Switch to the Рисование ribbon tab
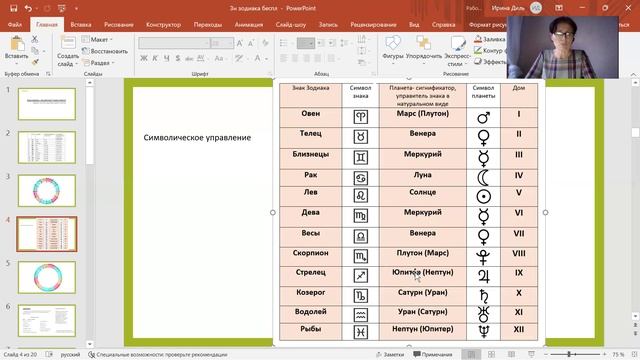This screenshot has width=640, height=360. (x=118, y=24)
